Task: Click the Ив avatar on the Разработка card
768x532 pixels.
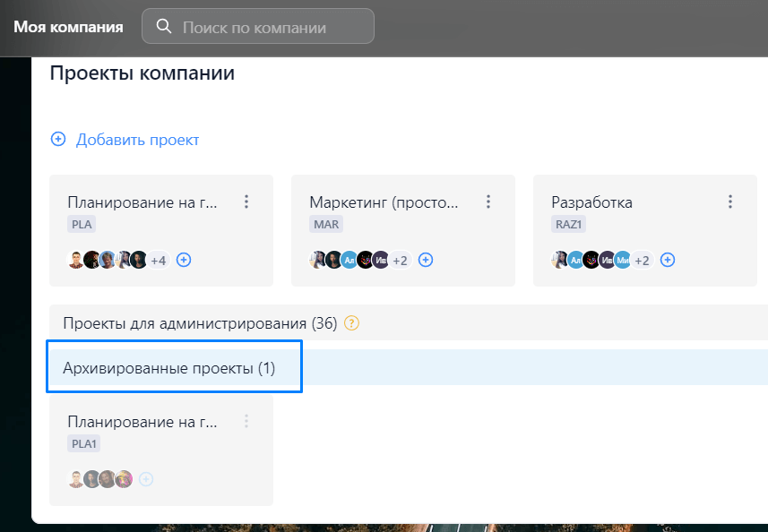Action: coord(606,260)
